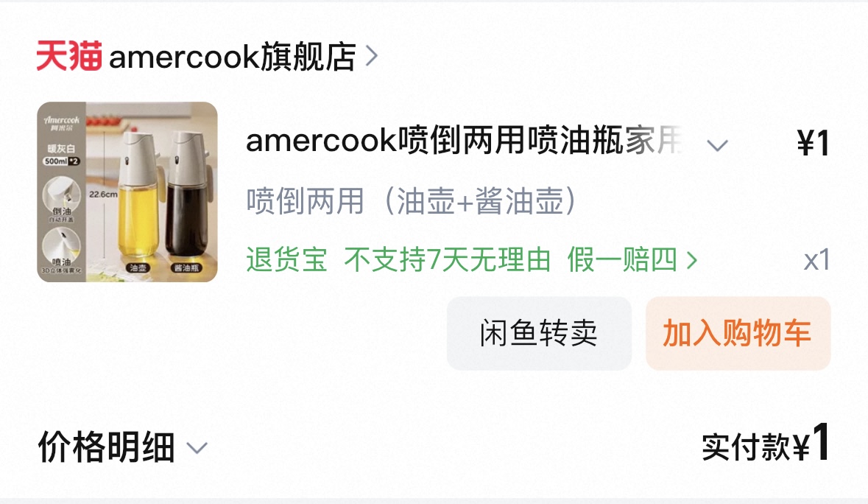Click the arrow after 假一赔四

[691, 260]
